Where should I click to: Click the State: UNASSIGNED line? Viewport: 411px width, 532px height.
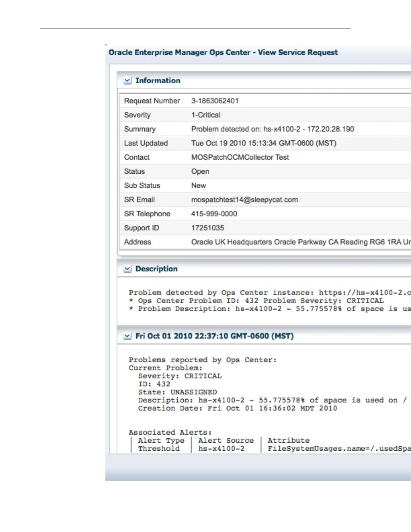[x=178, y=392]
